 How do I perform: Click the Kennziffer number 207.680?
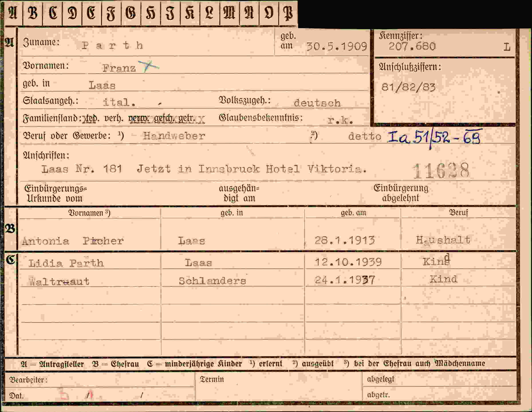(x=412, y=46)
